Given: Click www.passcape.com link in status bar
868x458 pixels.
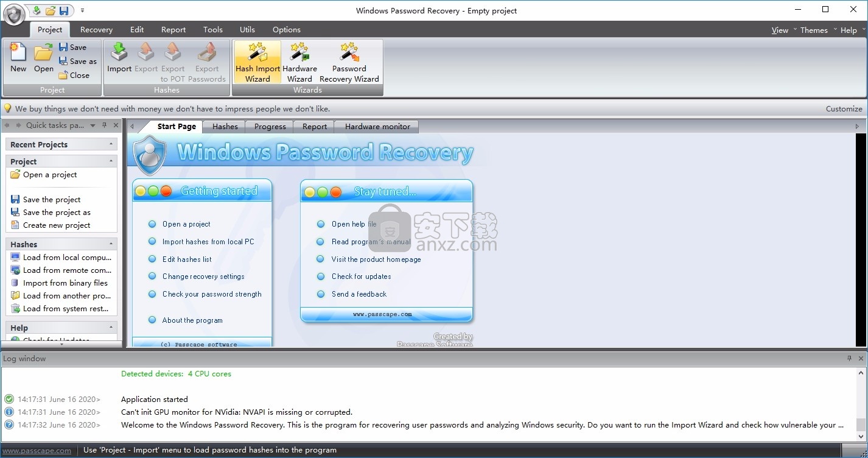Looking at the screenshot, I should (37, 450).
